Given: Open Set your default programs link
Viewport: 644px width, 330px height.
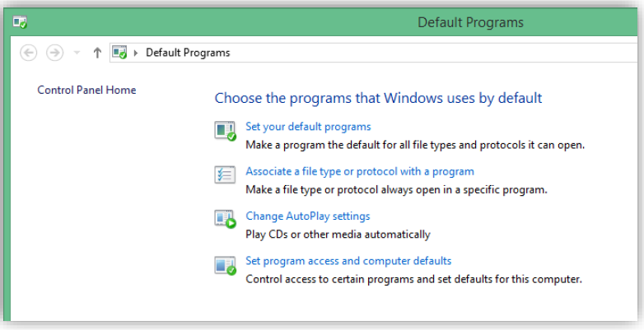Looking at the screenshot, I should click(308, 127).
